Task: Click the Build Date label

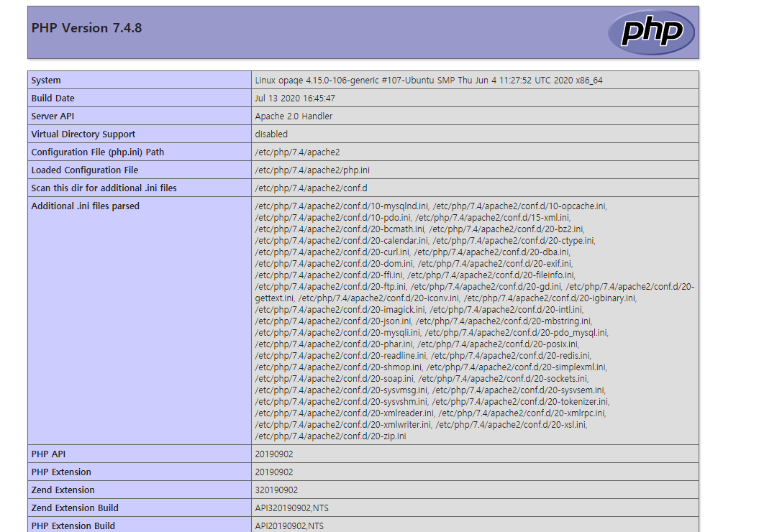Action: click(x=53, y=98)
